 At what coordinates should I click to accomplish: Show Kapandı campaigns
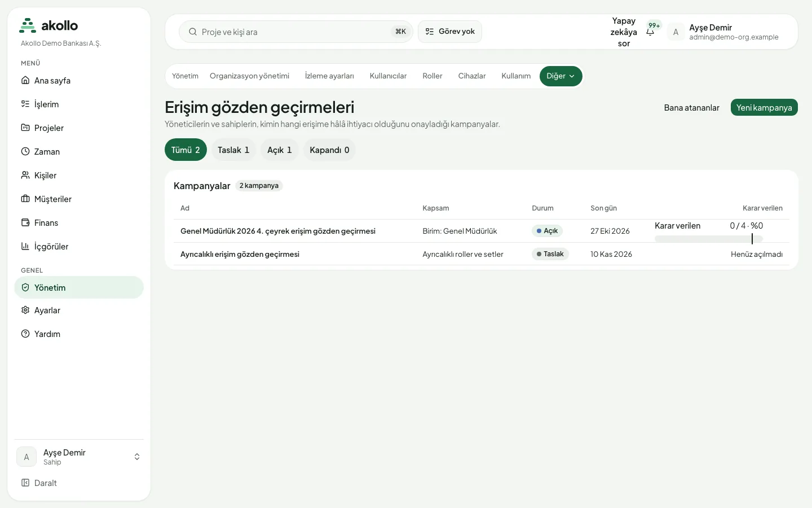click(329, 150)
